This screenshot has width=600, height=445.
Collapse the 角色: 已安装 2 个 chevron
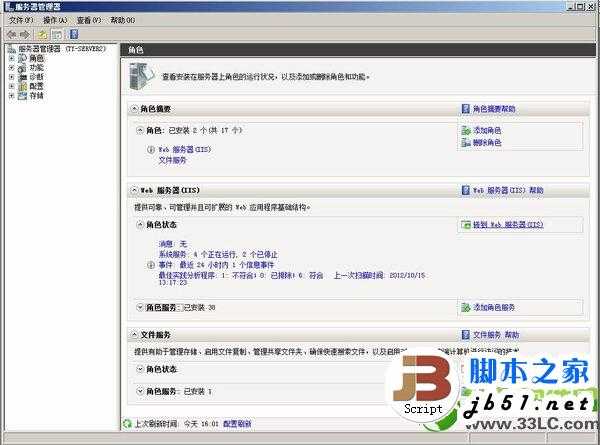(140, 130)
